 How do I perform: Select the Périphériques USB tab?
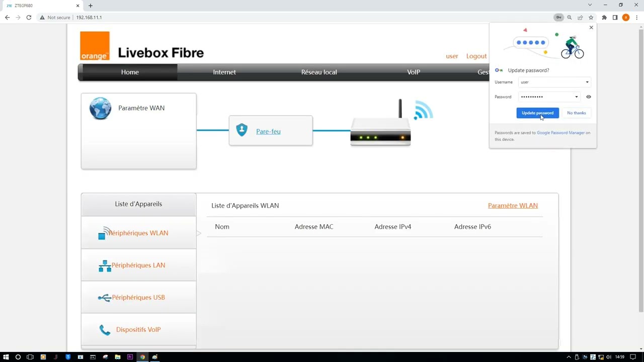tap(138, 297)
